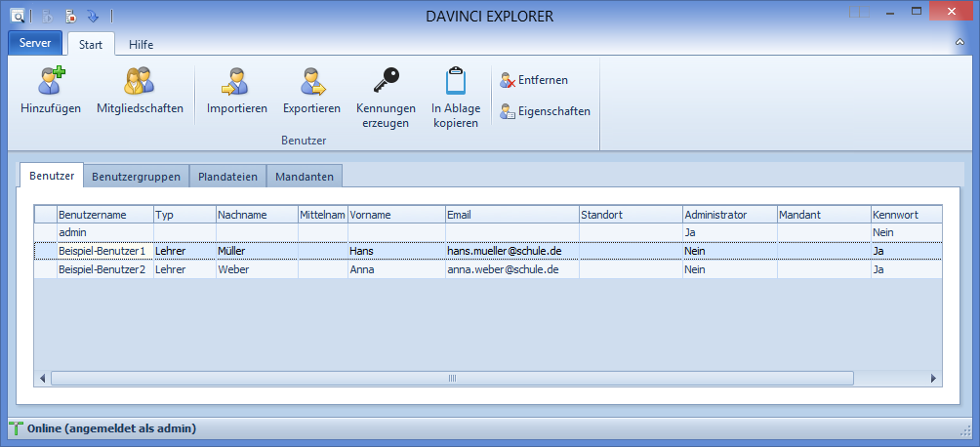Open Eigenschaften for the selected user
980x447 pixels.
[545, 111]
